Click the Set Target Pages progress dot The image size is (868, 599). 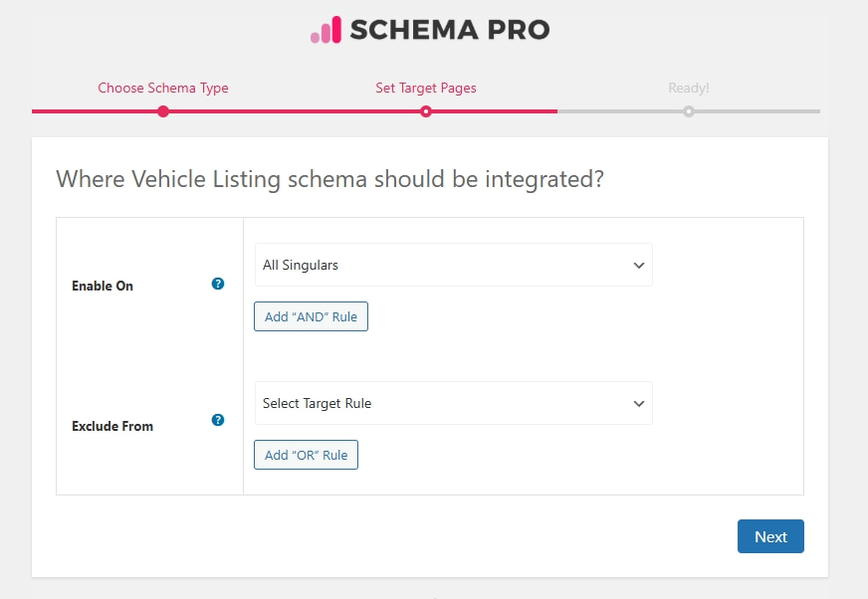(x=426, y=112)
